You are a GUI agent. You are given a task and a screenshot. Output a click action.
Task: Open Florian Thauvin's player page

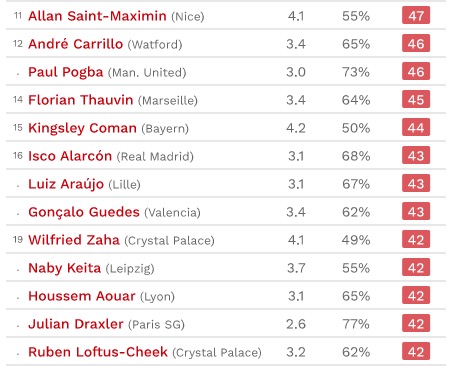click(x=81, y=100)
